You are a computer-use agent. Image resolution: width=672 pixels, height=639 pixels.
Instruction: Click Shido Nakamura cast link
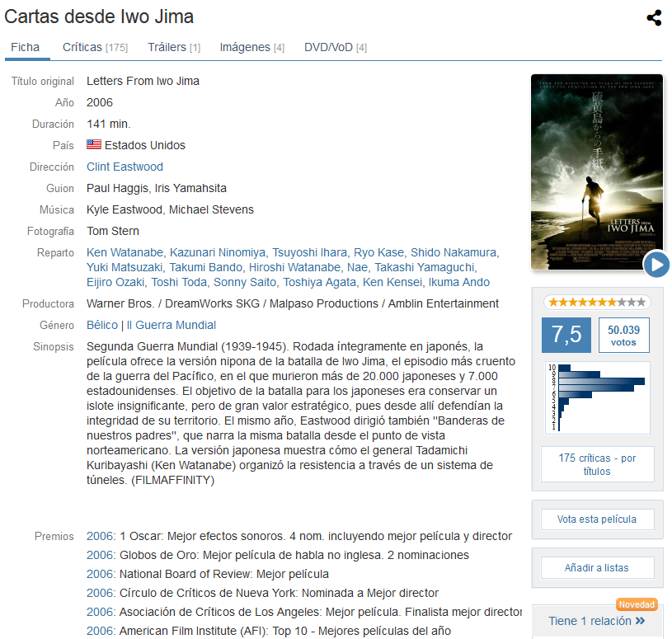453,252
